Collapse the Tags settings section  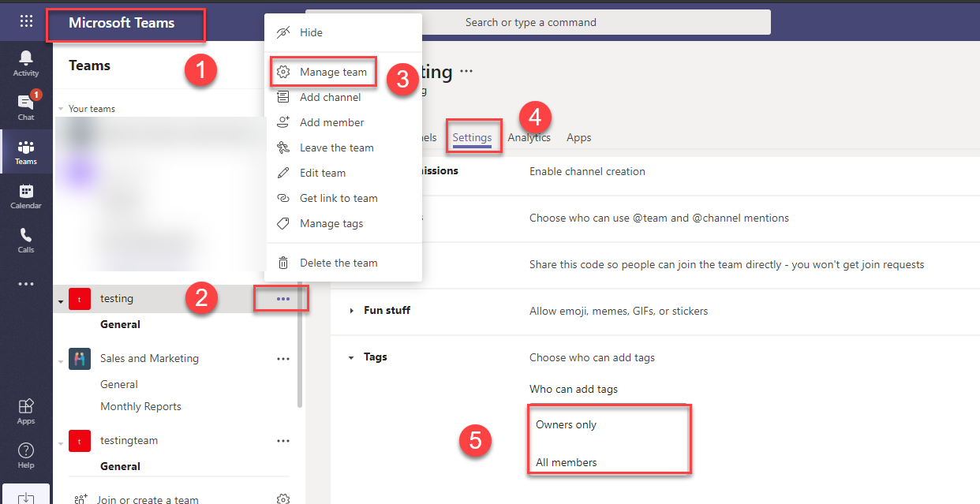[352, 357]
